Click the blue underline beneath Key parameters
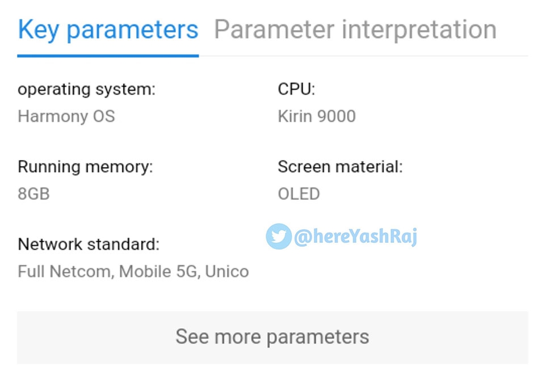This screenshot has width=545, height=392. pos(108,56)
